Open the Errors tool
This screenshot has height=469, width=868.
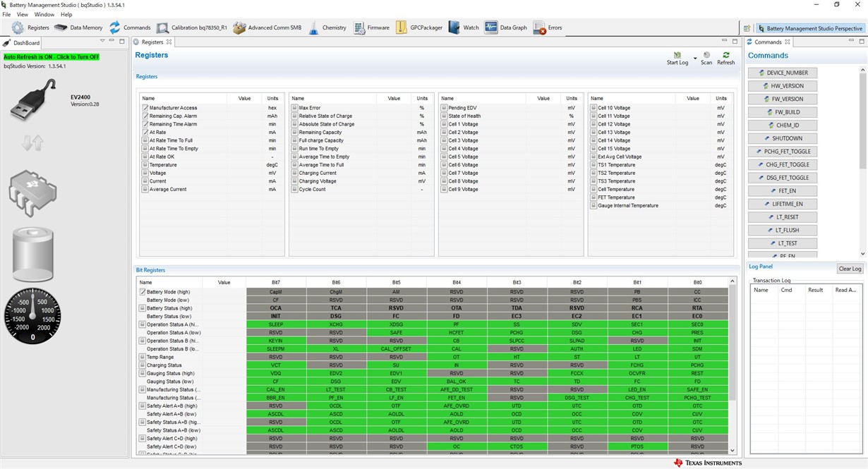(547, 28)
